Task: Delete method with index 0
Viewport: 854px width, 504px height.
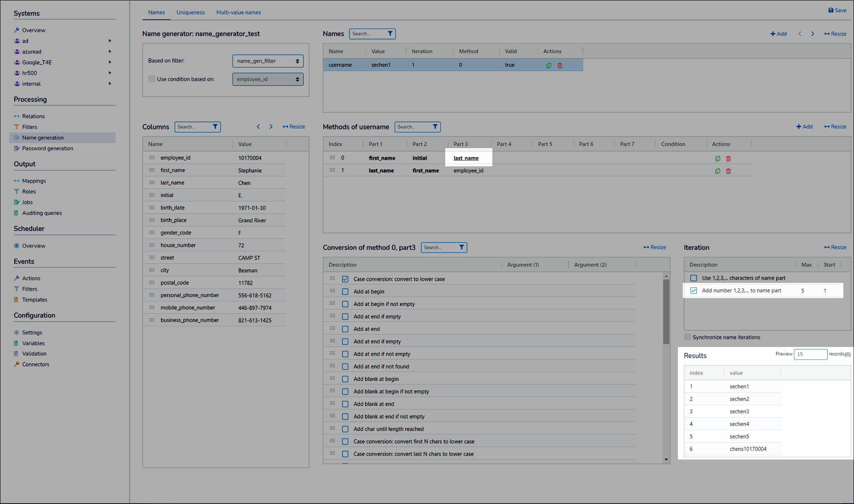Action: point(729,158)
